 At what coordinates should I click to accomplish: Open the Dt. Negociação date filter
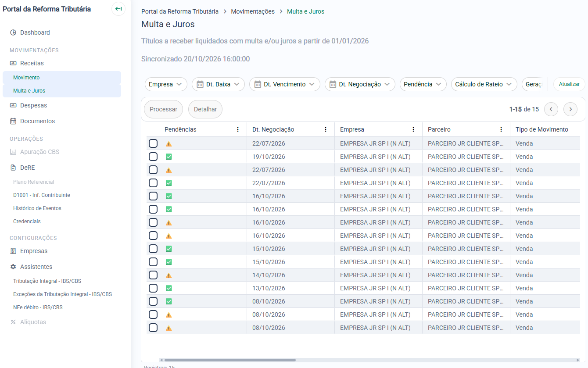pos(360,84)
